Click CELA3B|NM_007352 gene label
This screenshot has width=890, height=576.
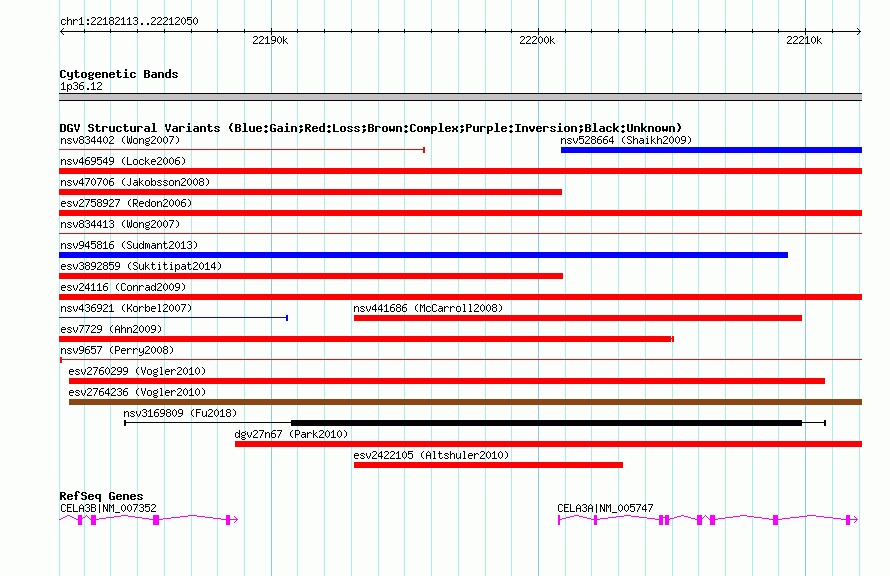[108, 508]
